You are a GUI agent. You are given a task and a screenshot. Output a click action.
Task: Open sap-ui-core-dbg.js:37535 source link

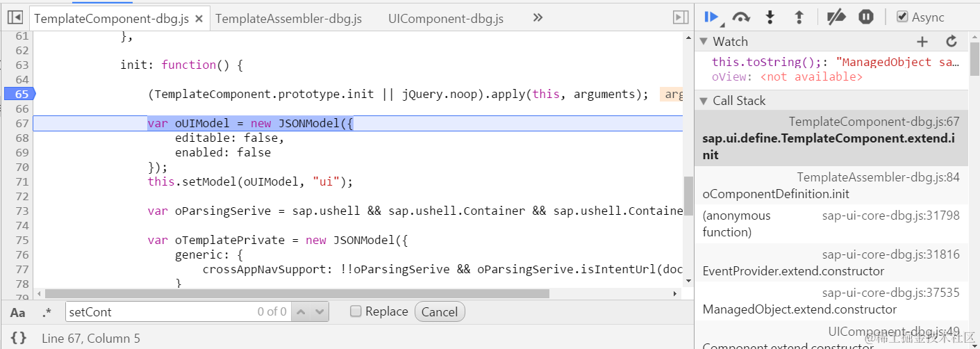click(x=891, y=293)
